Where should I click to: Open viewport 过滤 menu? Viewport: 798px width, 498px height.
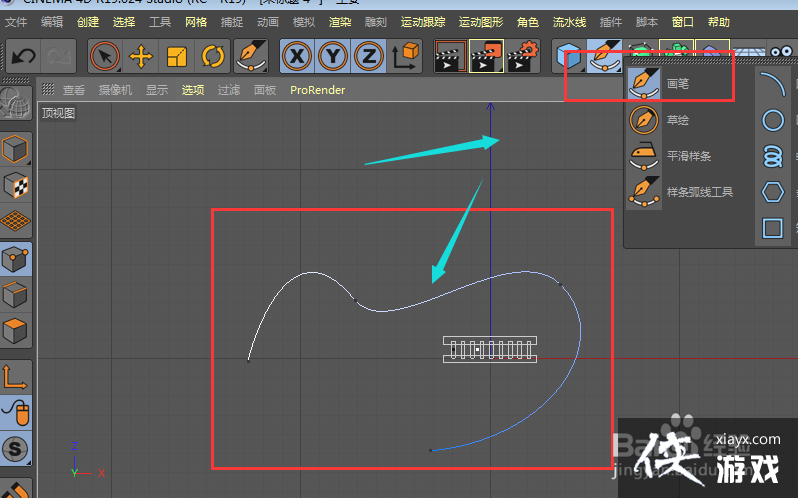(x=229, y=90)
